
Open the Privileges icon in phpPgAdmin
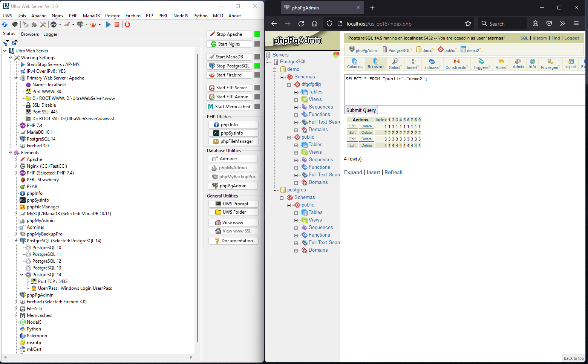550,61
